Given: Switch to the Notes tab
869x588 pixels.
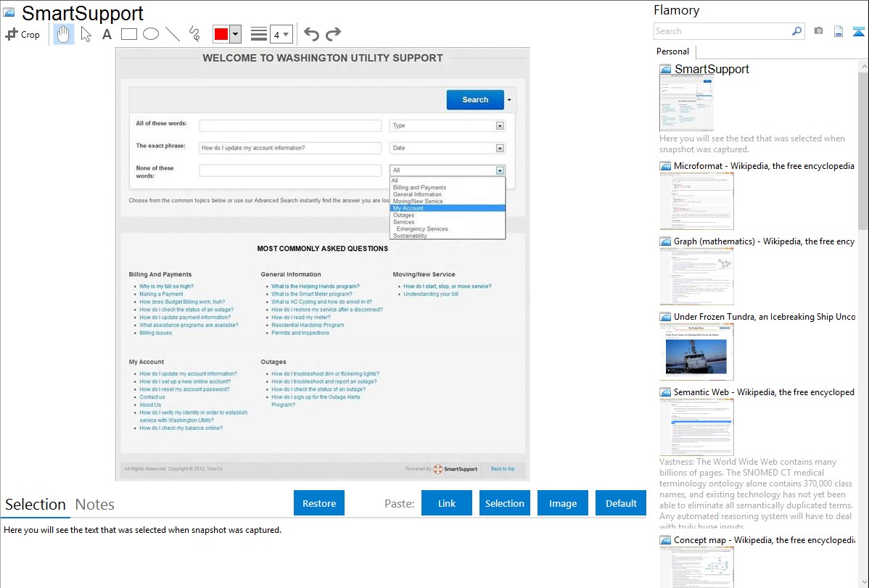Looking at the screenshot, I should (95, 505).
